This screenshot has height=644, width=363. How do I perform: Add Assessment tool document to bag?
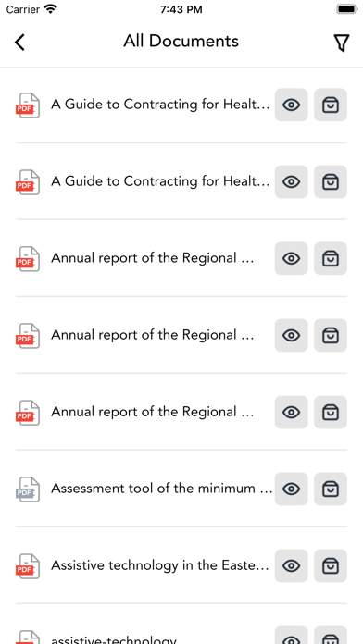click(331, 489)
